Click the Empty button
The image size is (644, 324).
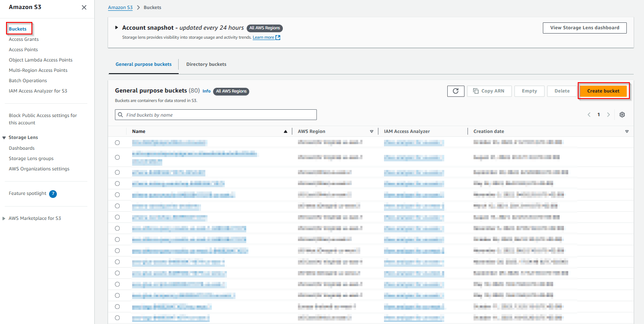click(529, 91)
